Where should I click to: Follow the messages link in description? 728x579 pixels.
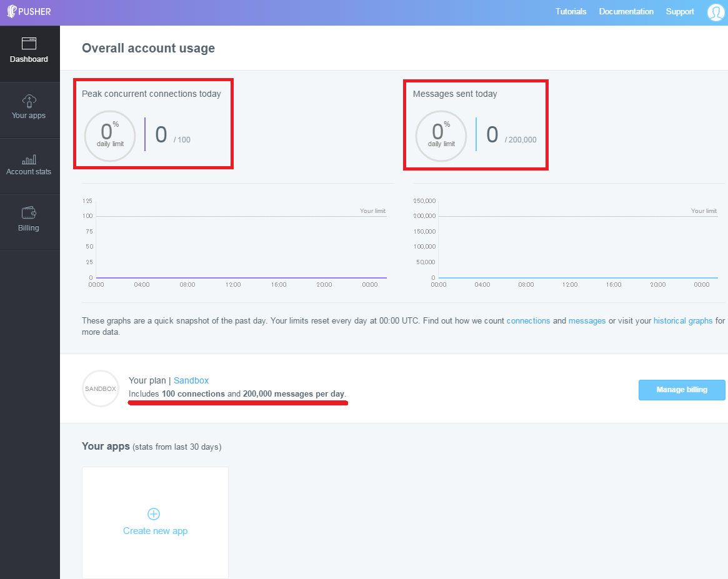tap(587, 320)
